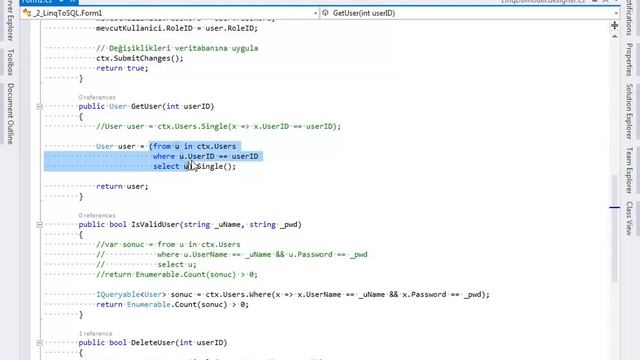This screenshot has height=360, width=640.
Task: Click 'return Enumerable.Count(sonuc) > 0;' uncommented line
Action: (172, 304)
